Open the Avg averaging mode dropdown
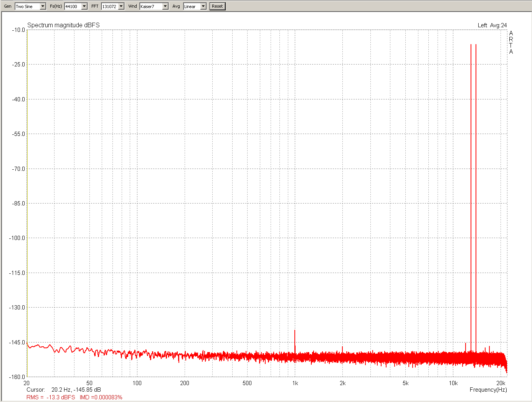Image resolution: width=532 pixels, height=402 pixels. click(x=195, y=6)
